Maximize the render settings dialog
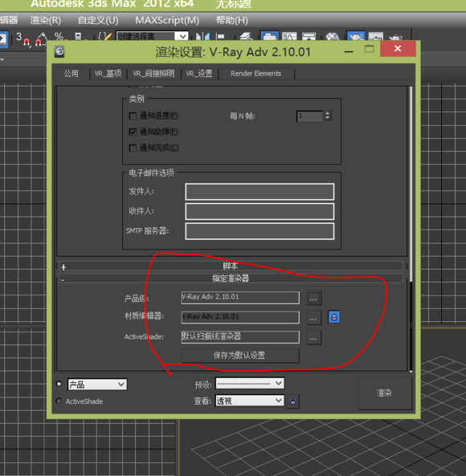Image resolution: width=466 pixels, height=476 pixels. [x=370, y=49]
